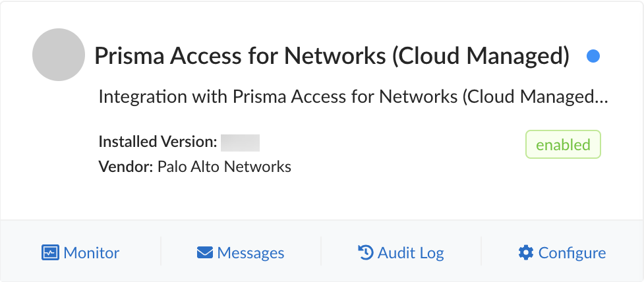Toggle the green enabled status badge
The width and height of the screenshot is (644, 282).
click(x=563, y=145)
